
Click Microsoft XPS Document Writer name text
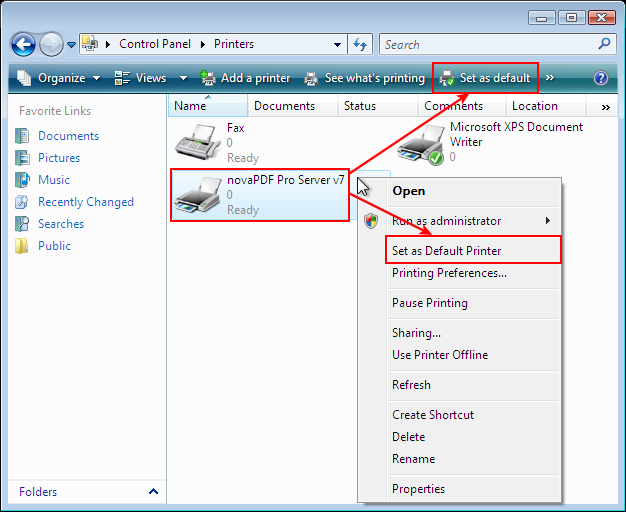point(516,134)
